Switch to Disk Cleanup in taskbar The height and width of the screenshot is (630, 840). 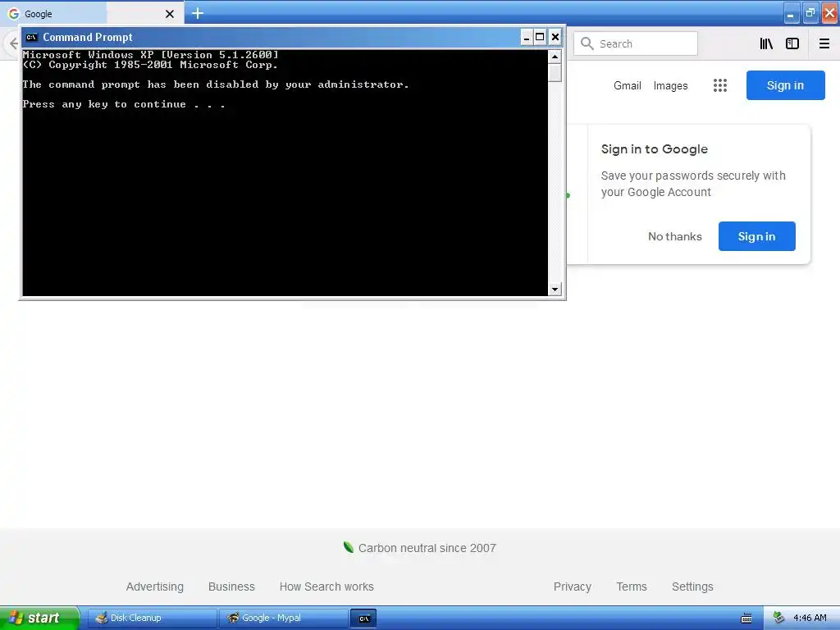tap(152, 619)
